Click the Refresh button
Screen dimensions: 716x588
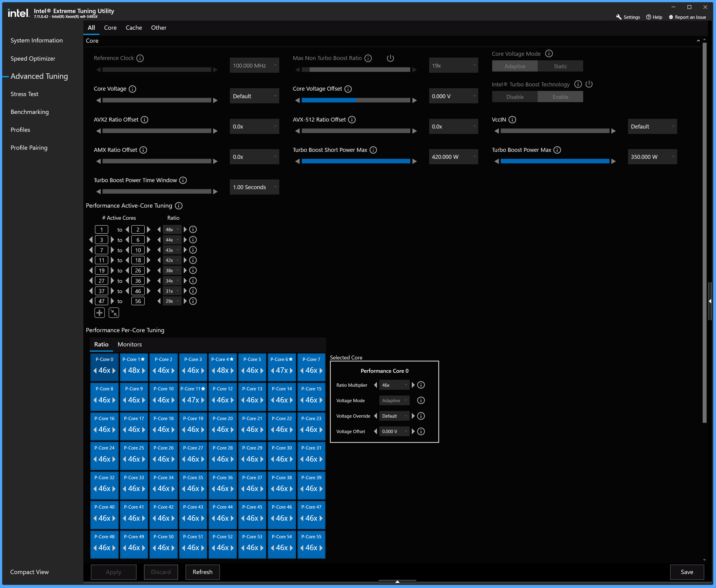[x=203, y=572]
